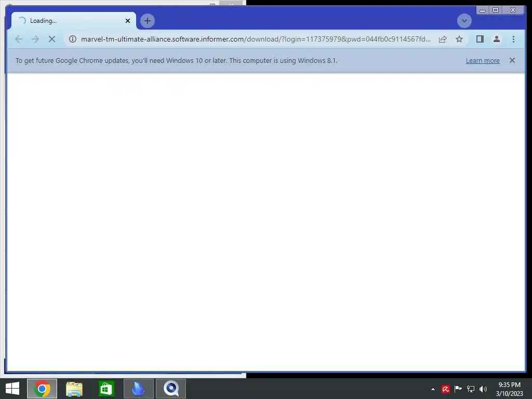Select the Loading tab
Viewport: 532px width, 399px height.
(74, 21)
